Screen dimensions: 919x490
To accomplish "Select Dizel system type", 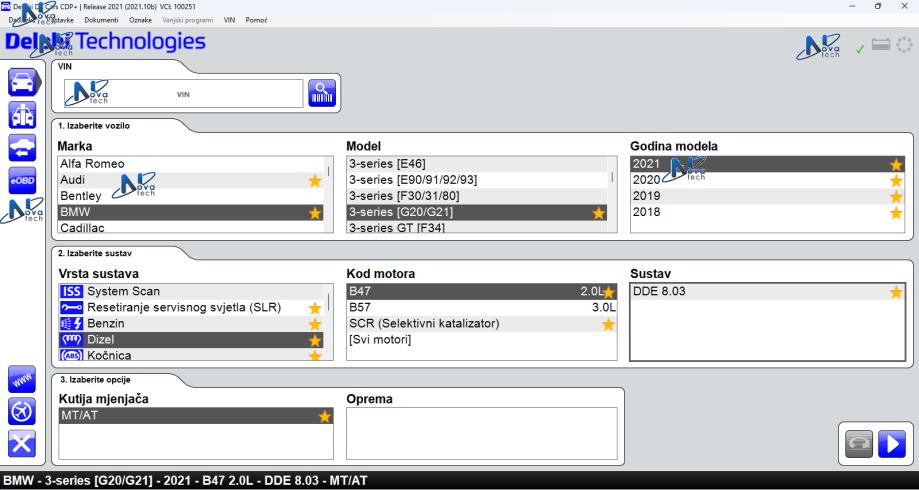I will (191, 339).
